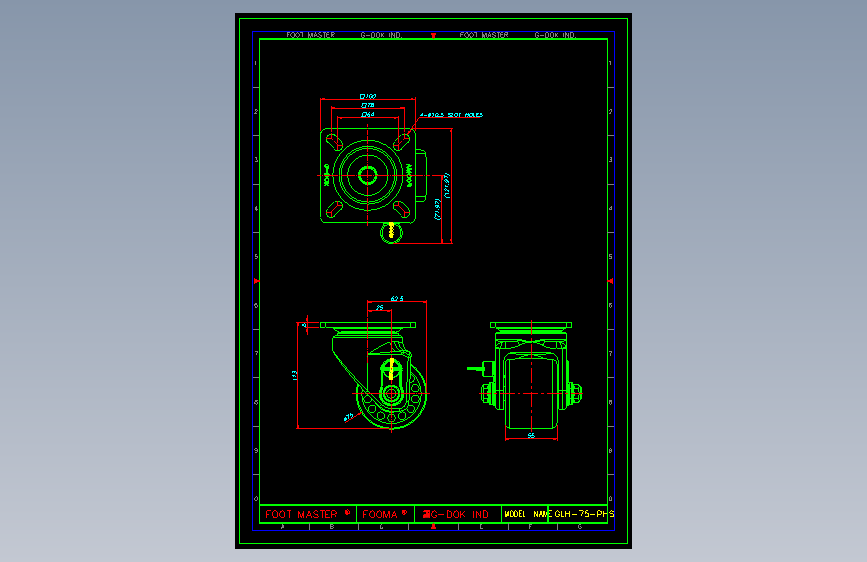Click the caster side-view wheel drawing
867x562 pixels.
click(391, 394)
